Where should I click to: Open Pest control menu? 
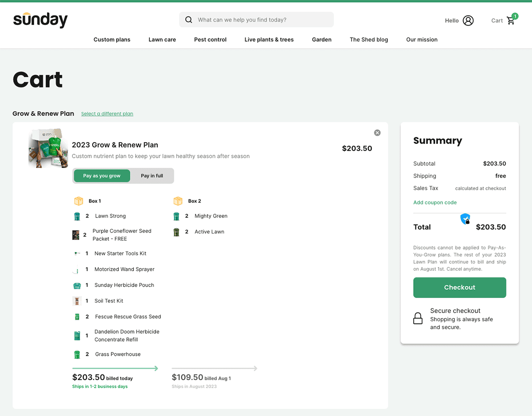[210, 39]
